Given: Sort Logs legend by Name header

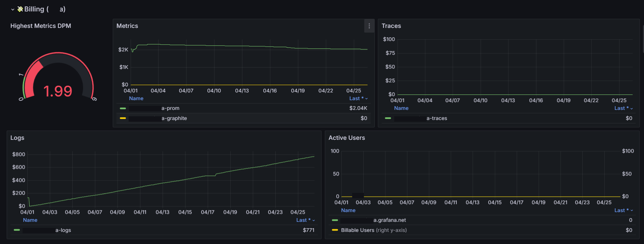Looking at the screenshot, I should click(x=30, y=220).
